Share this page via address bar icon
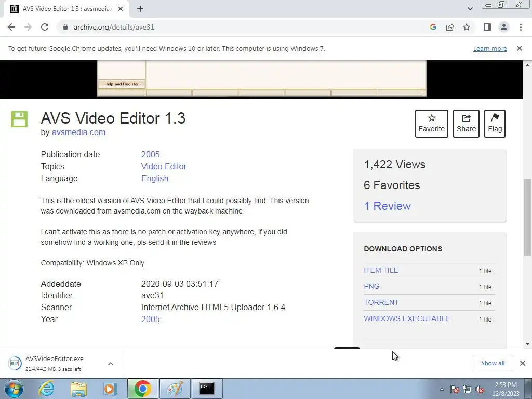 450,27
